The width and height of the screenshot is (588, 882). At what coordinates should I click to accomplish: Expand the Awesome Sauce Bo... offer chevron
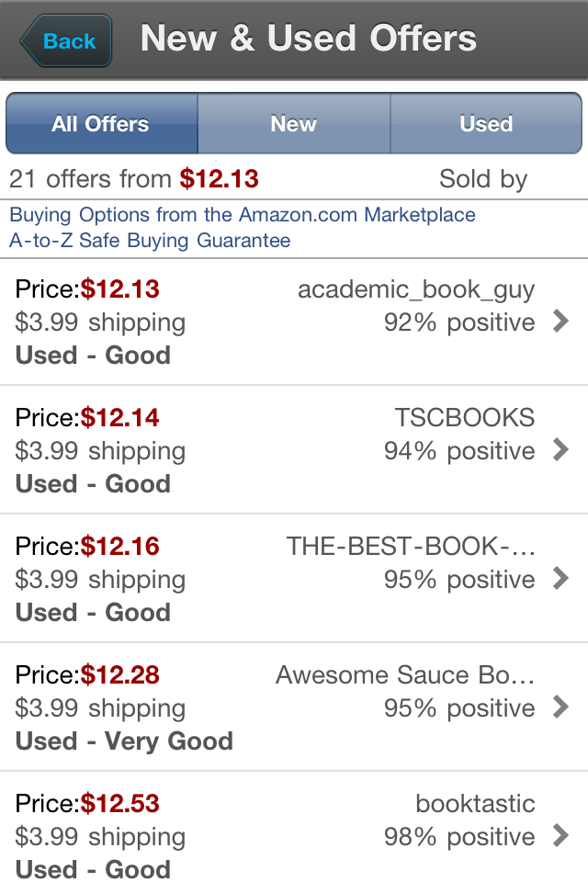[x=561, y=707]
